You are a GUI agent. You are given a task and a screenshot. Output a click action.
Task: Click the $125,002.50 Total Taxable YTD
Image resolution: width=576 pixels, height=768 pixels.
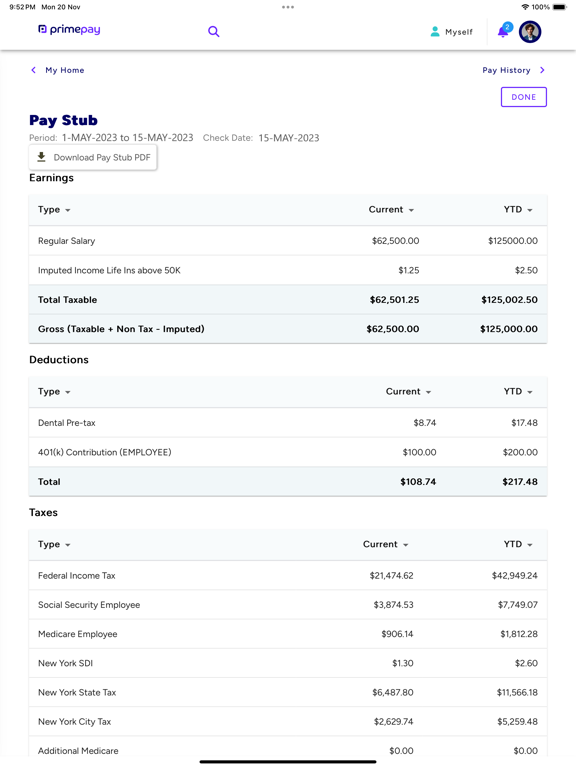point(509,300)
